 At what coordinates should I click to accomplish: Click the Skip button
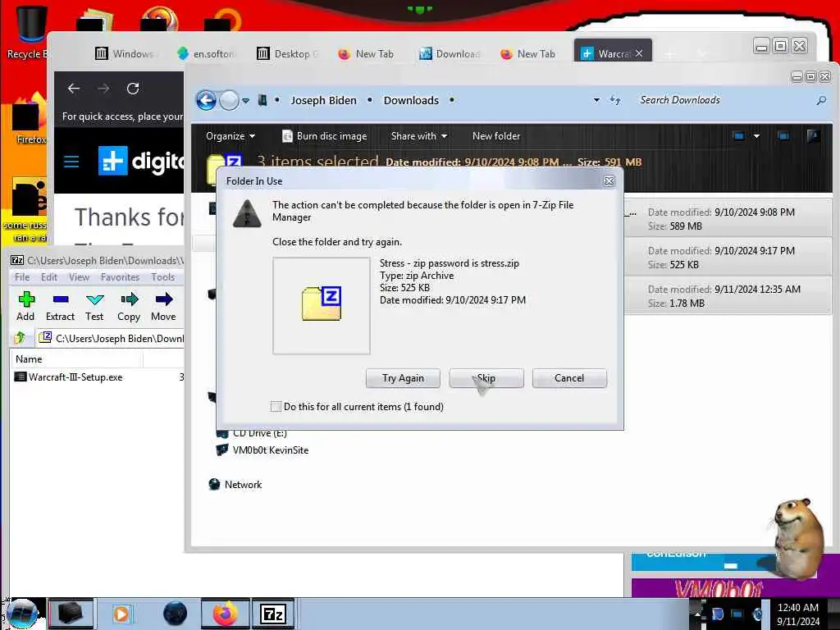486,378
